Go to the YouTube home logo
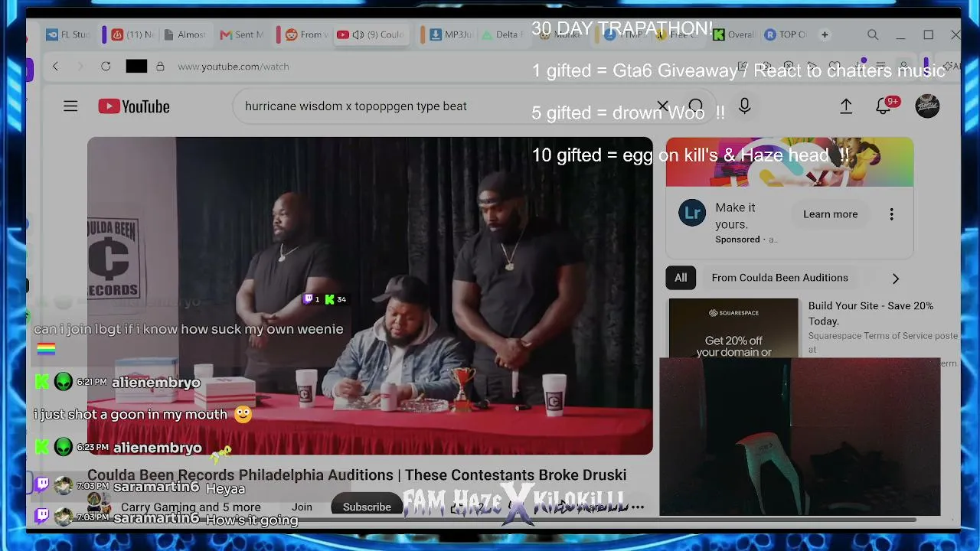This screenshot has height=551, width=980. (134, 106)
